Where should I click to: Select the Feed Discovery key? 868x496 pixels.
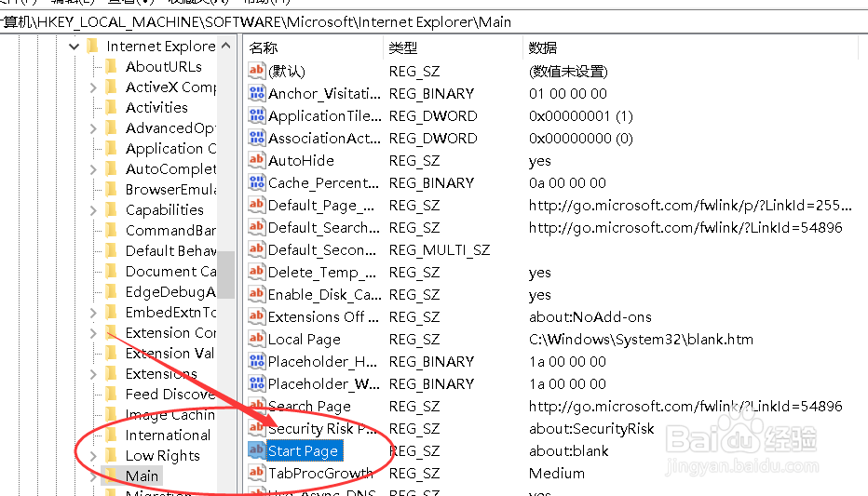[170, 395]
